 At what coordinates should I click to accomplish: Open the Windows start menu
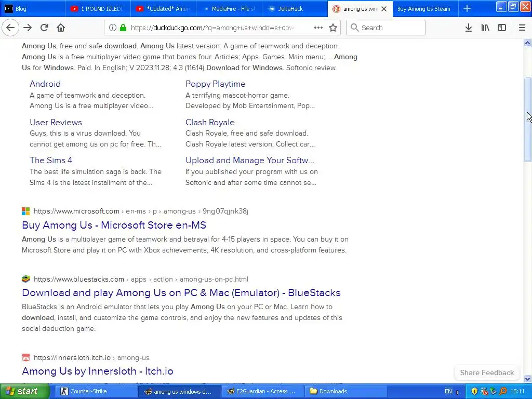[25, 391]
